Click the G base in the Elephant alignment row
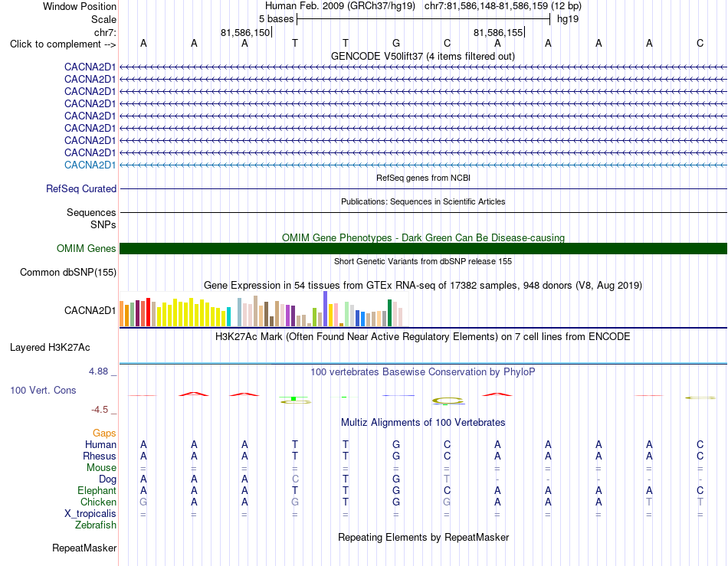The image size is (728, 566). 396,490
